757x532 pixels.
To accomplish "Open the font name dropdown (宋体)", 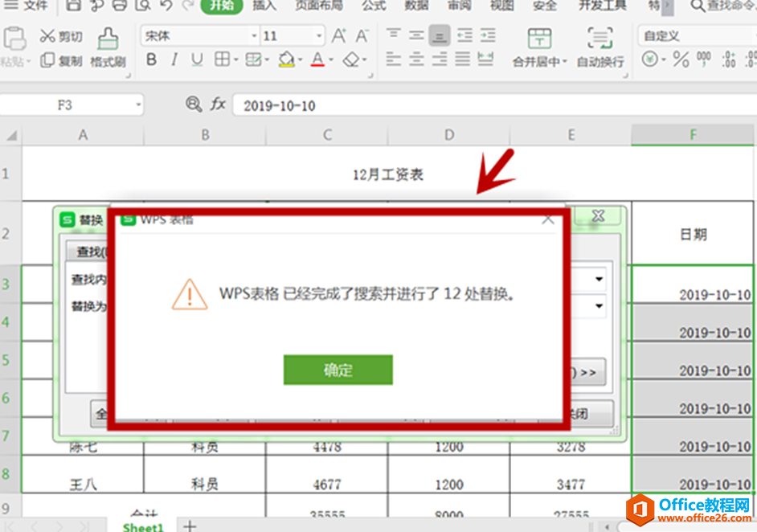I will (255, 35).
